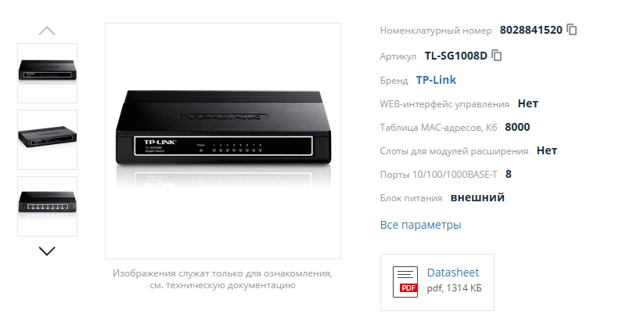Viewport: 644px width, 336px height.
Task: Click the 8028841520 number value
Action: (531, 30)
